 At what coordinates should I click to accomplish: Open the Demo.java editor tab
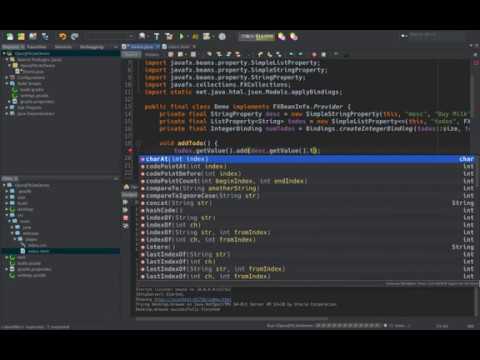141,47
